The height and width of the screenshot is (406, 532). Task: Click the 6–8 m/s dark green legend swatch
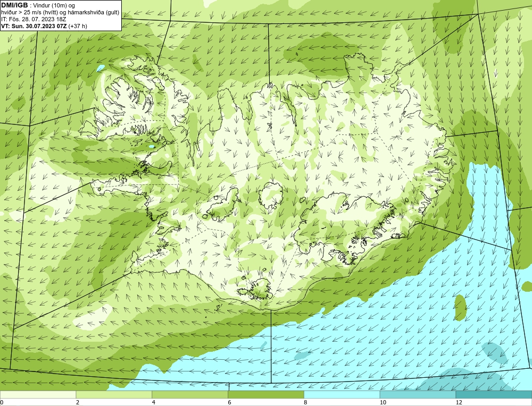point(266,394)
